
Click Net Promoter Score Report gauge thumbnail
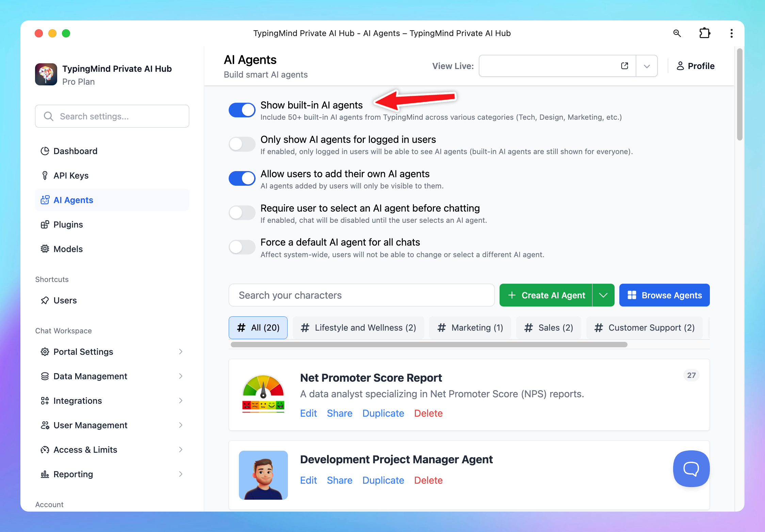click(x=263, y=394)
